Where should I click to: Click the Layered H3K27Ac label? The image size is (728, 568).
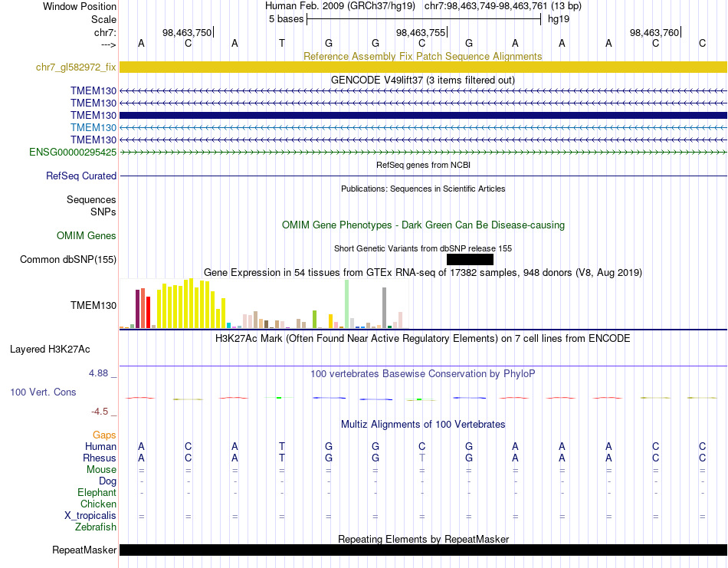click(x=50, y=350)
